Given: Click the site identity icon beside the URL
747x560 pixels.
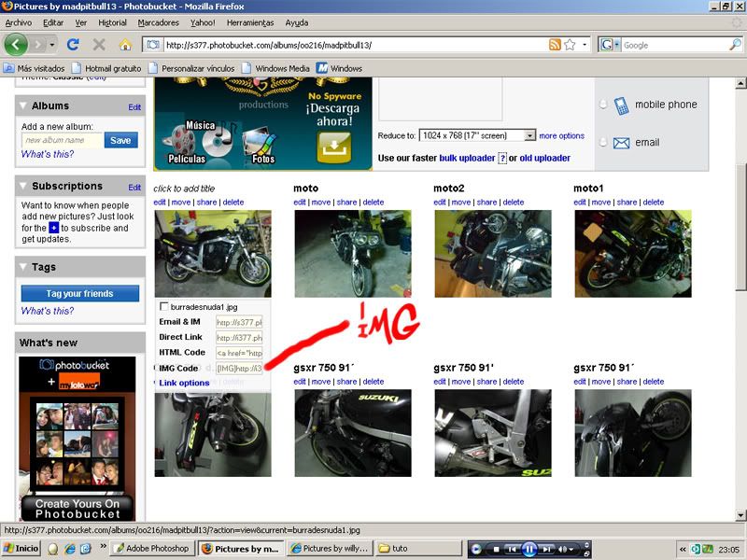Looking at the screenshot, I should click(x=153, y=45).
